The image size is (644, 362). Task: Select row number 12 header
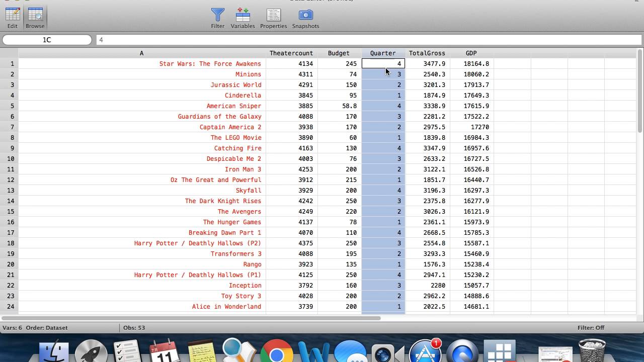pos(9,179)
